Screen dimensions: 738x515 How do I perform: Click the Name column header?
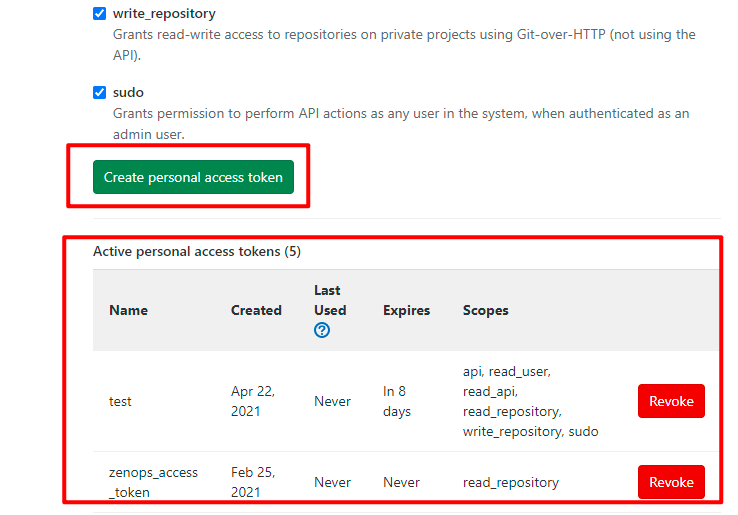(128, 310)
